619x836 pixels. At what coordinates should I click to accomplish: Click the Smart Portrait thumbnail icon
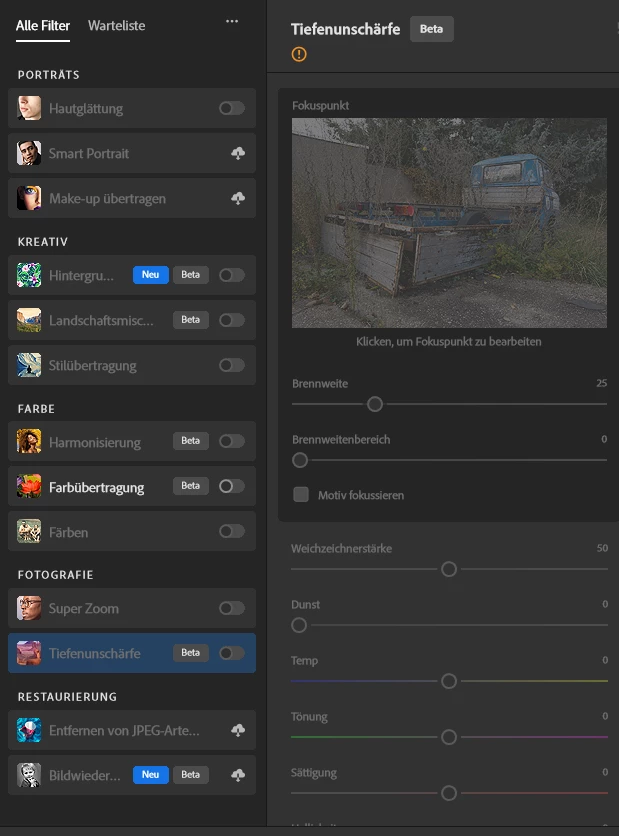pyautogui.click(x=29, y=153)
